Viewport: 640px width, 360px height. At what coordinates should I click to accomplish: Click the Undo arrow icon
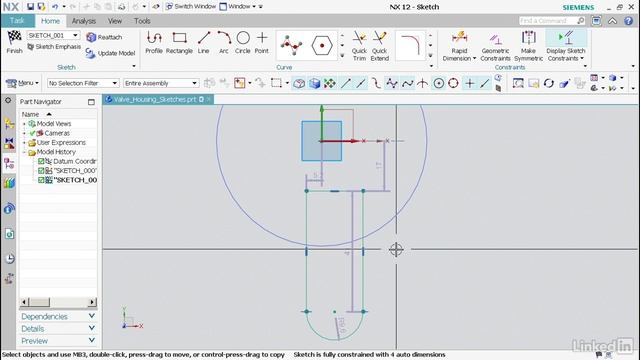55,7
